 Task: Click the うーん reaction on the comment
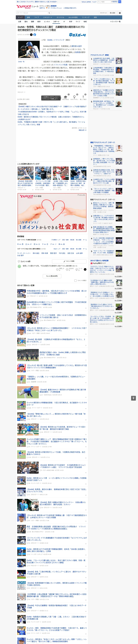(x=77, y=270)
